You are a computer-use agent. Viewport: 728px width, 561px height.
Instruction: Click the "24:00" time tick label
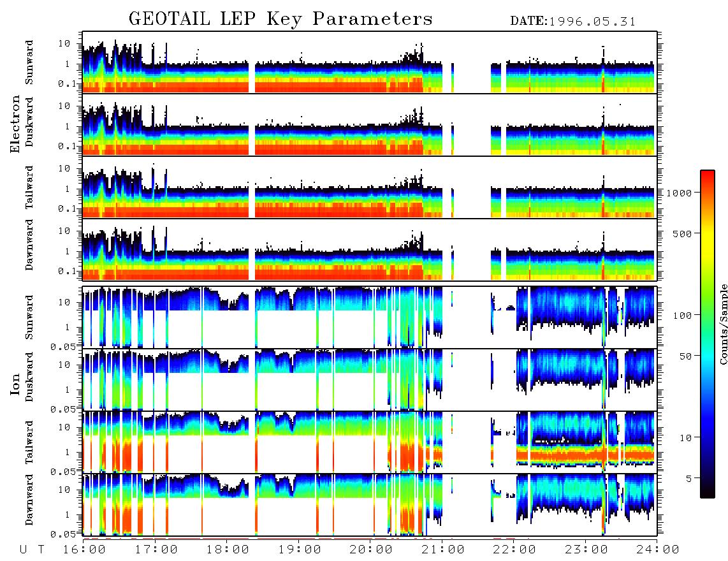[658, 550]
